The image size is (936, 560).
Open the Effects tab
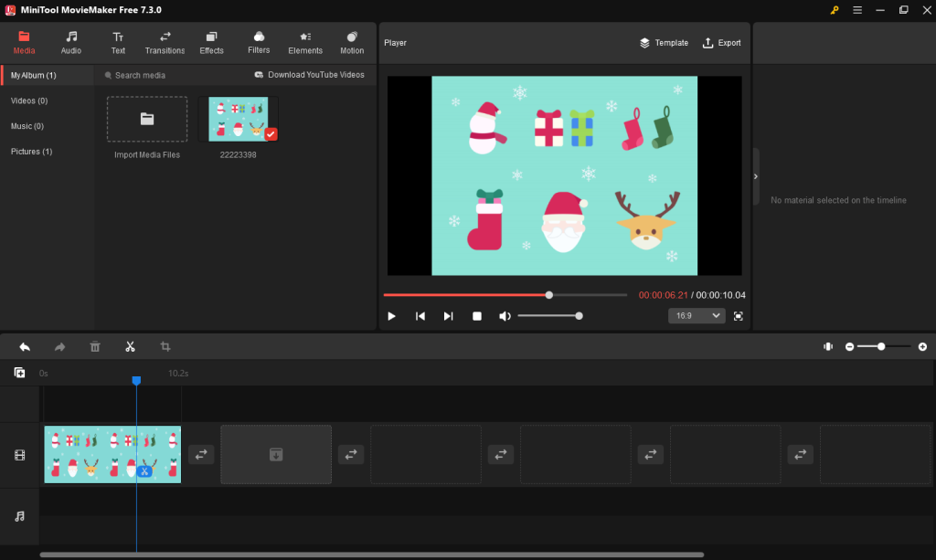(x=211, y=43)
